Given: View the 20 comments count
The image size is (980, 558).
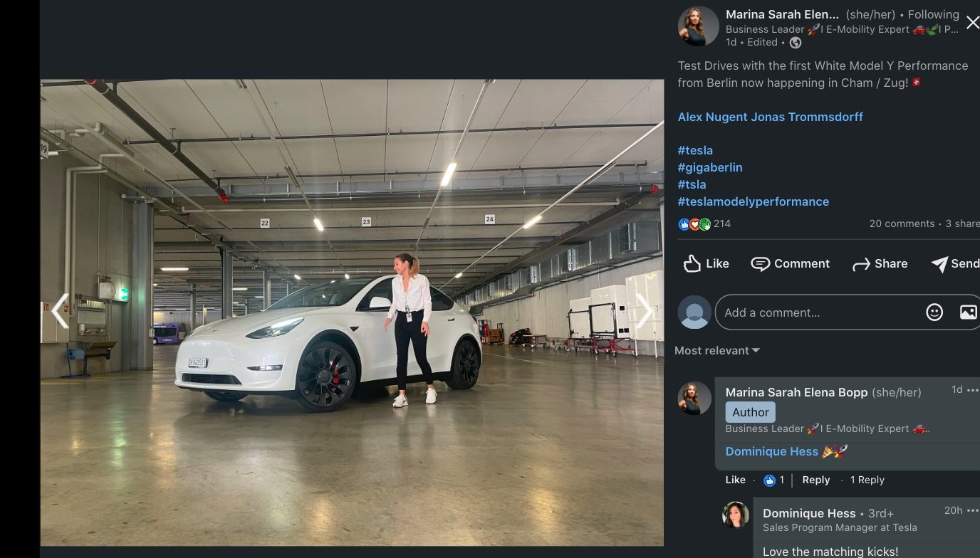Looking at the screenshot, I should [902, 223].
